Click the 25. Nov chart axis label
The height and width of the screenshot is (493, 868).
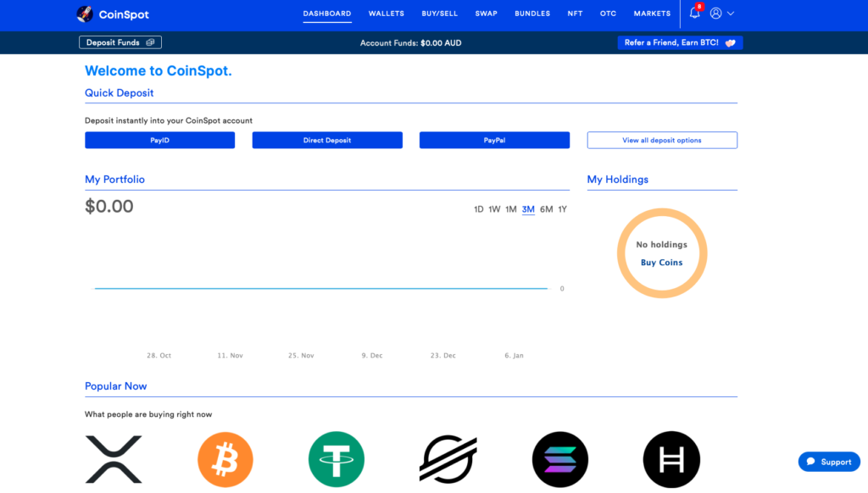click(x=301, y=356)
